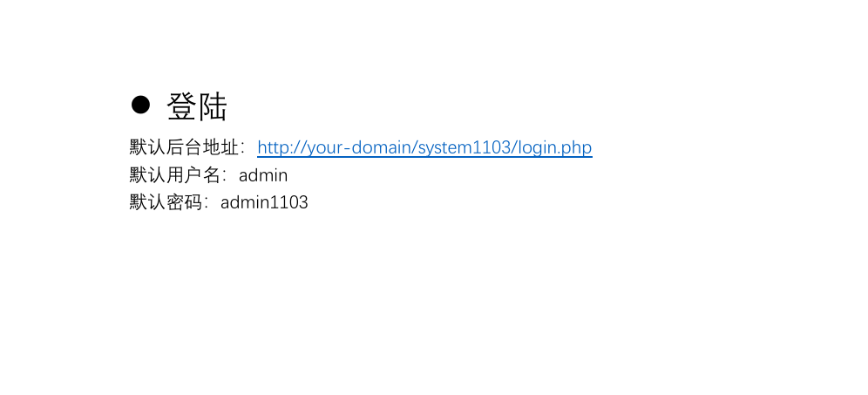
Task: Click the character 陆 in the heading
Action: point(213,106)
